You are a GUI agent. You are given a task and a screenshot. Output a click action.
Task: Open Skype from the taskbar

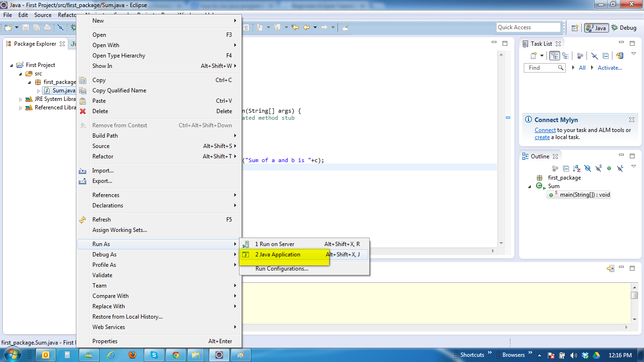[154, 354]
